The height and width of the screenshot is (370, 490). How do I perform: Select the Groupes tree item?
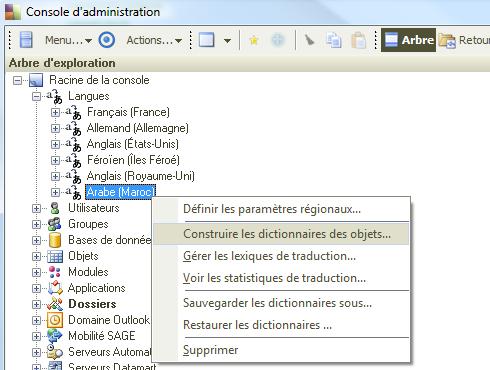pyautogui.click(x=88, y=224)
